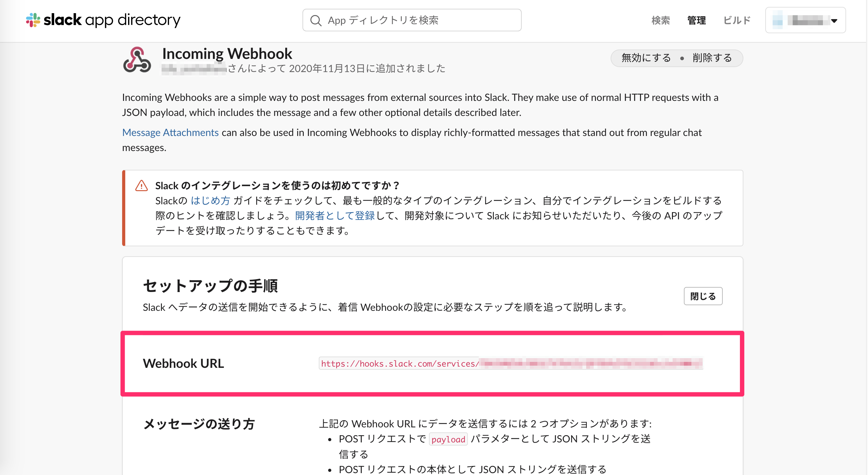Click 削除する to delete the webhook

coord(712,58)
